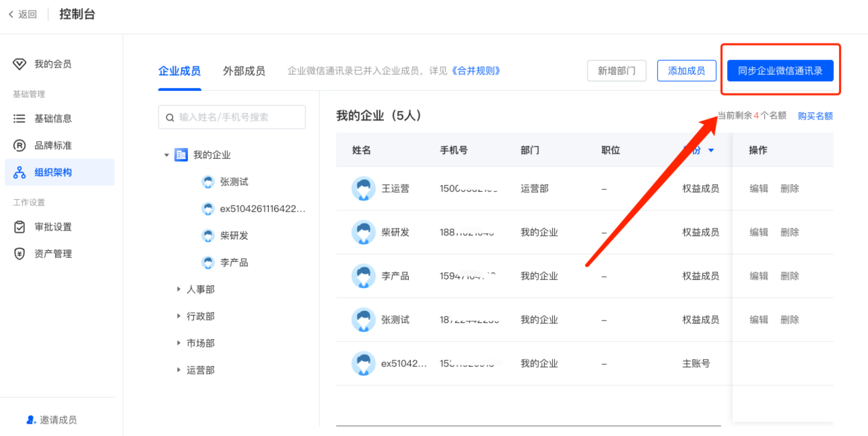
Task: Click 张测试 avatar in the member table
Action: coord(363,319)
